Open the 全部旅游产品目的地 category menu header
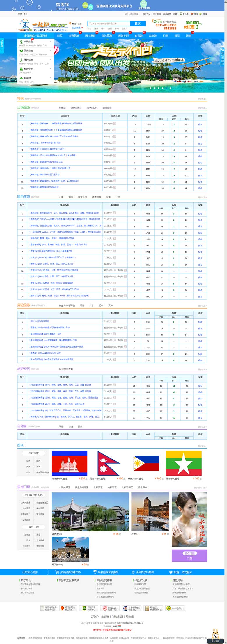This screenshot has height=644, width=227. 36,35
